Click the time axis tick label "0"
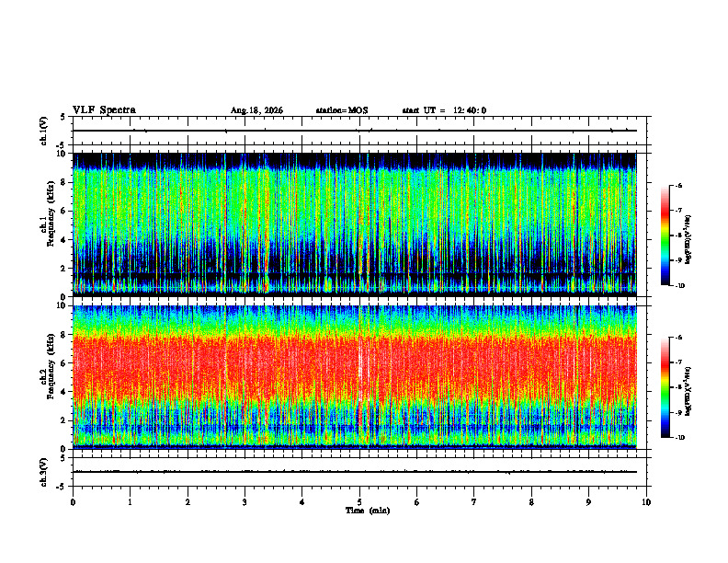The width and height of the screenshot is (728, 563). click(73, 502)
